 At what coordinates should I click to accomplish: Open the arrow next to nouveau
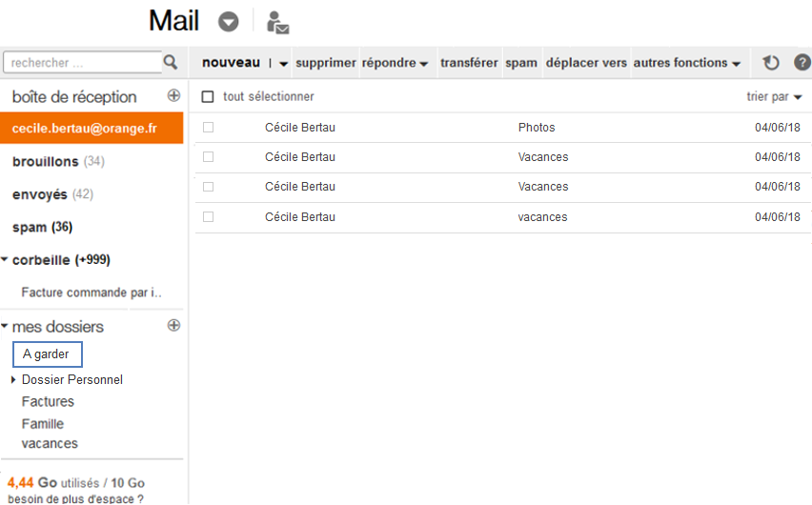(x=283, y=64)
